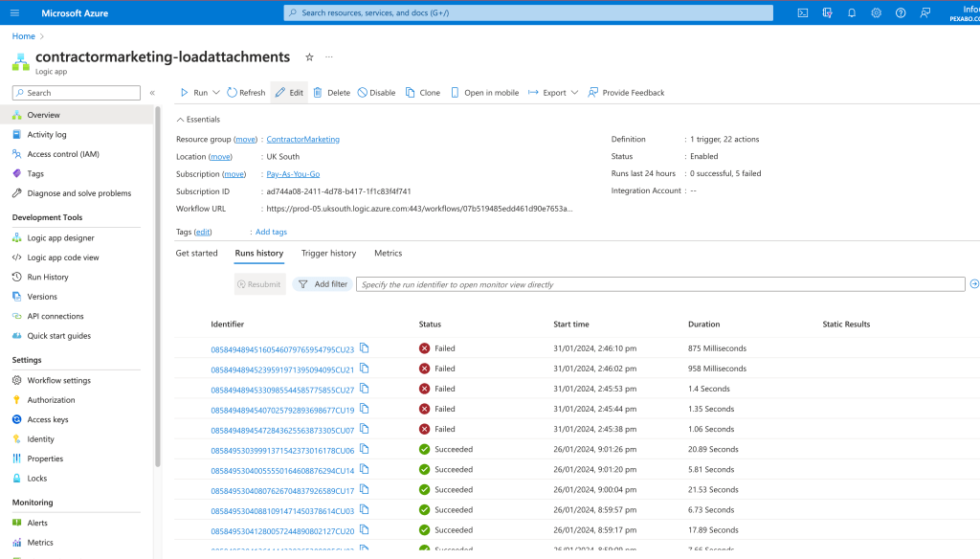
Task: Click Add tags link
Action: [x=271, y=232]
